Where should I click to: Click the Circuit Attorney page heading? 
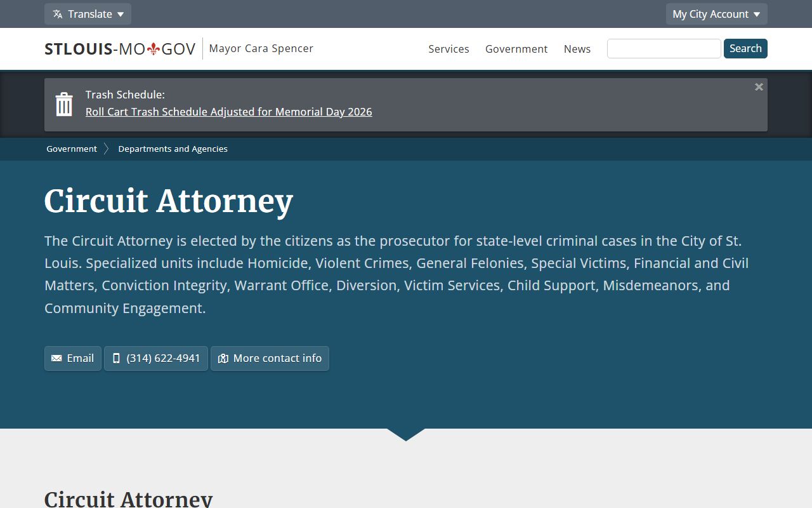169,201
